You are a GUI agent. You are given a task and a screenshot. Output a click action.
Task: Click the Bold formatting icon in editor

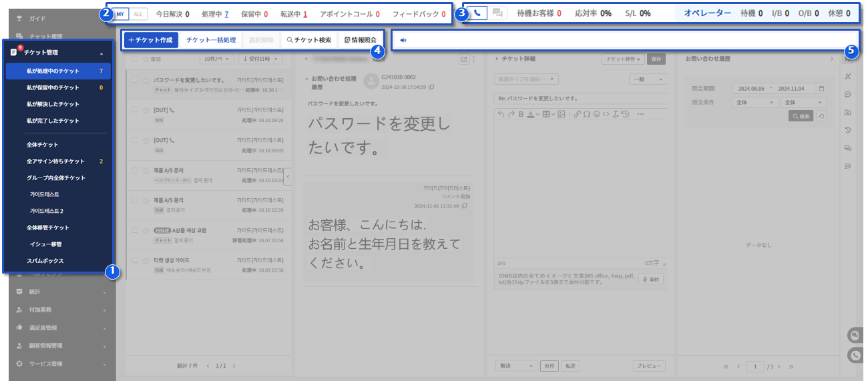point(521,114)
